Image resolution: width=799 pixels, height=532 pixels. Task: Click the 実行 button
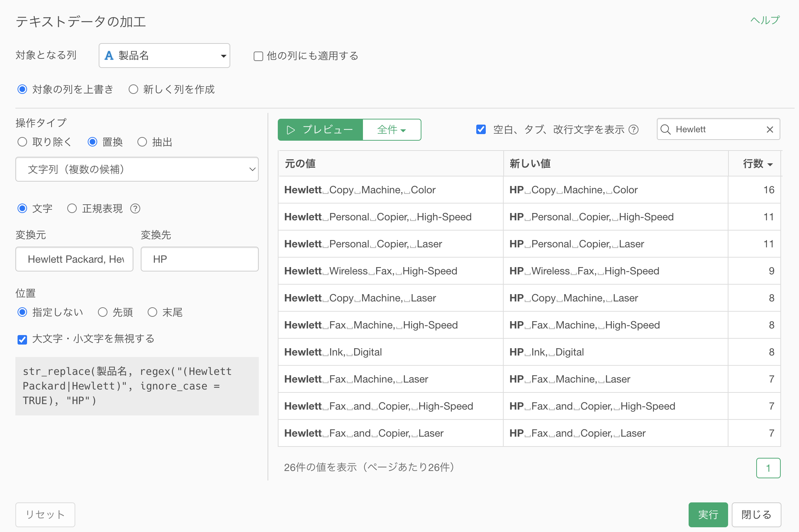tap(708, 514)
